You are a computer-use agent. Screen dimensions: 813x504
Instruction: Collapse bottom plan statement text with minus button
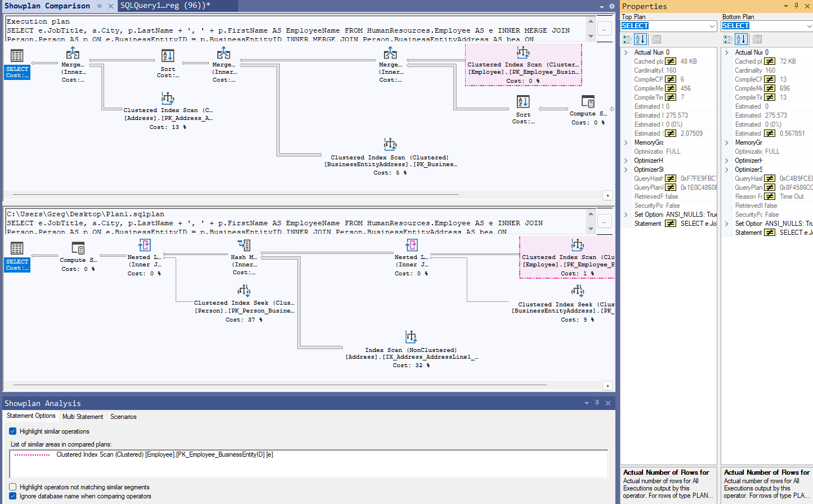(605, 221)
